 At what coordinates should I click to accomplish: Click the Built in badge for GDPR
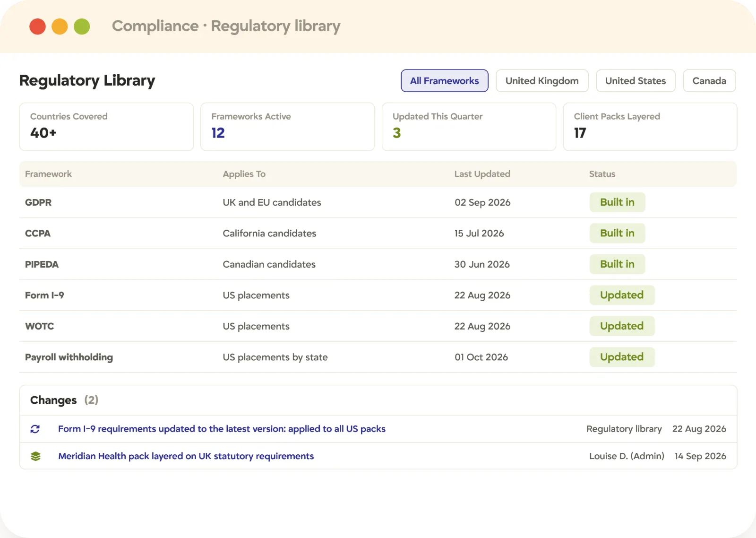point(617,202)
